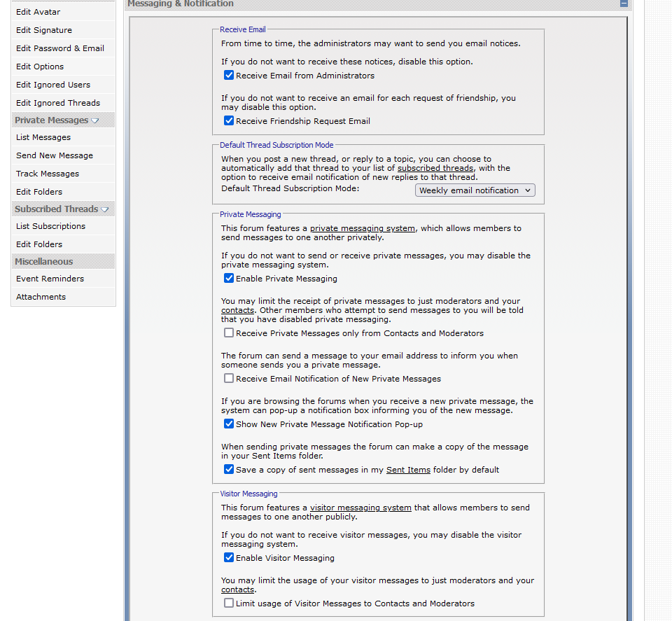Click contacts link in Private Messaging section
Viewport: 672px width, 621px height.
[237, 310]
